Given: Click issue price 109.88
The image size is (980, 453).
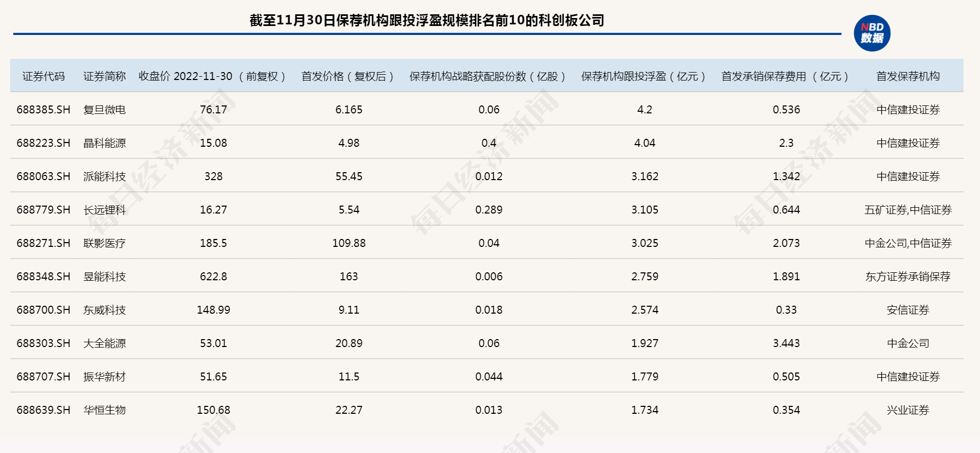Looking at the screenshot, I should point(349,243).
